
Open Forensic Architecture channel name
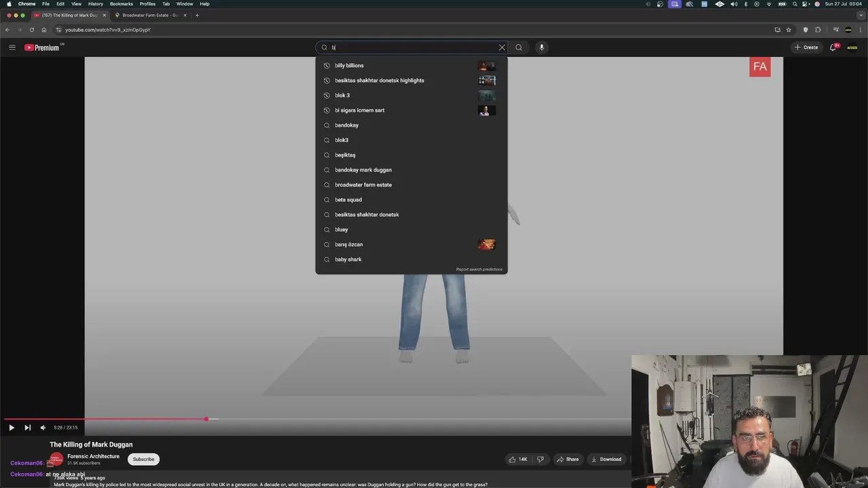click(93, 457)
